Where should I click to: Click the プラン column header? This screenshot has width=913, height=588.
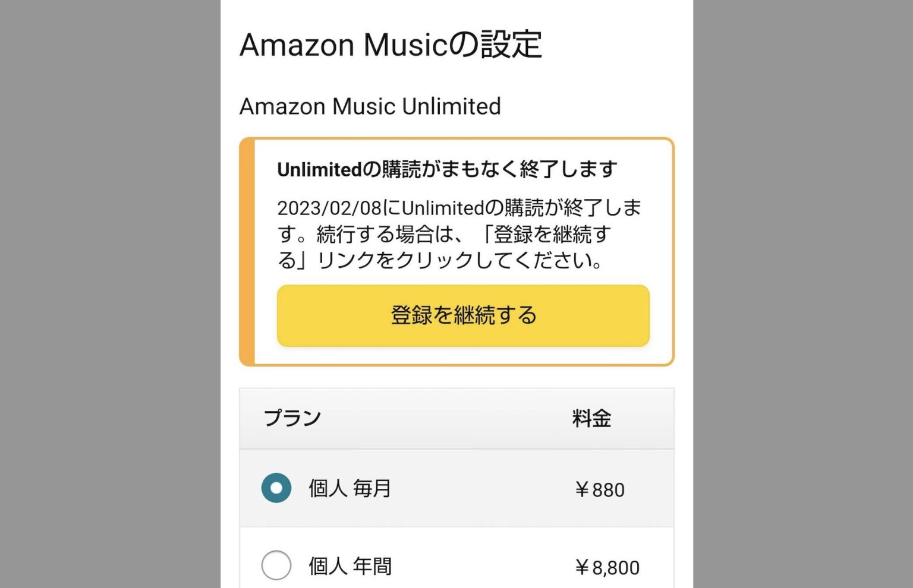(x=292, y=418)
